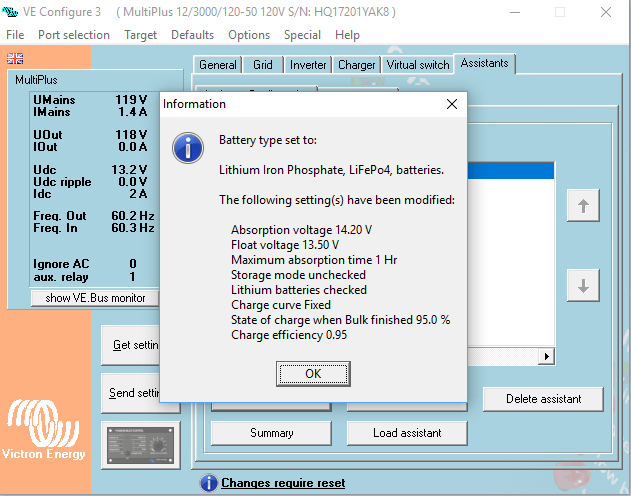Click the 'Float voltage 13.50 V' text
631x496 pixels.
285,245
